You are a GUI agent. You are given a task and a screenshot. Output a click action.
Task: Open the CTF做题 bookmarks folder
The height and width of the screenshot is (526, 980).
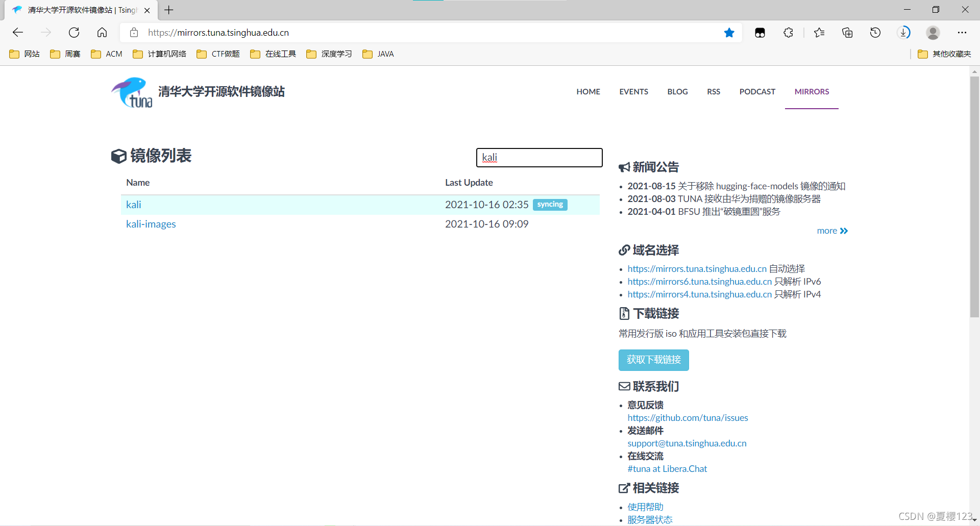pos(218,54)
